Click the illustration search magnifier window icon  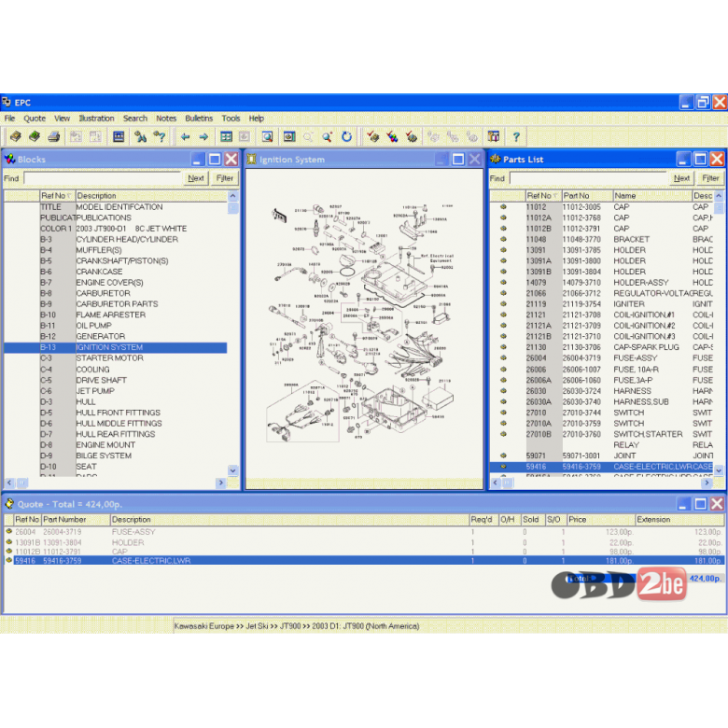coord(267,136)
